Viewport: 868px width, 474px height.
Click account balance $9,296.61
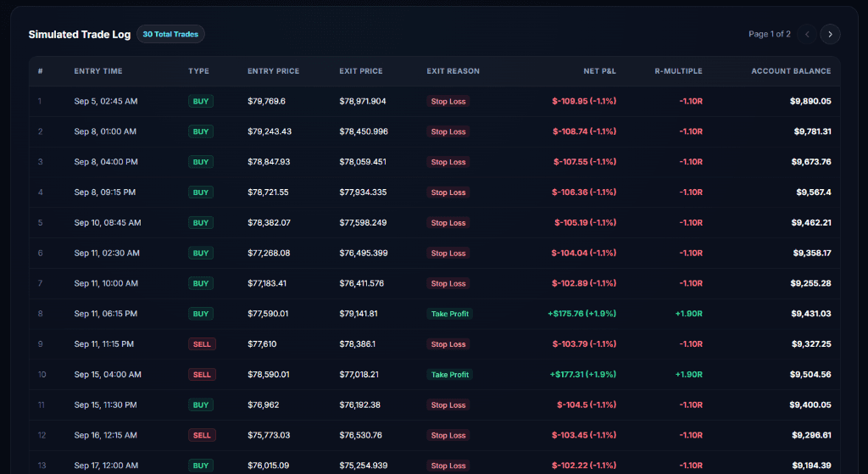[x=811, y=436]
